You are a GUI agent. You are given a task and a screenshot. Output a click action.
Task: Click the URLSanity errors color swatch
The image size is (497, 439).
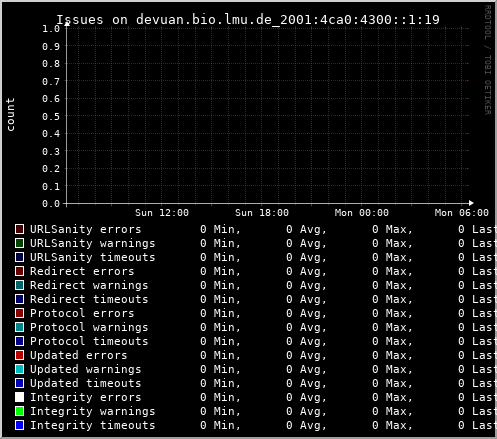coord(20,229)
